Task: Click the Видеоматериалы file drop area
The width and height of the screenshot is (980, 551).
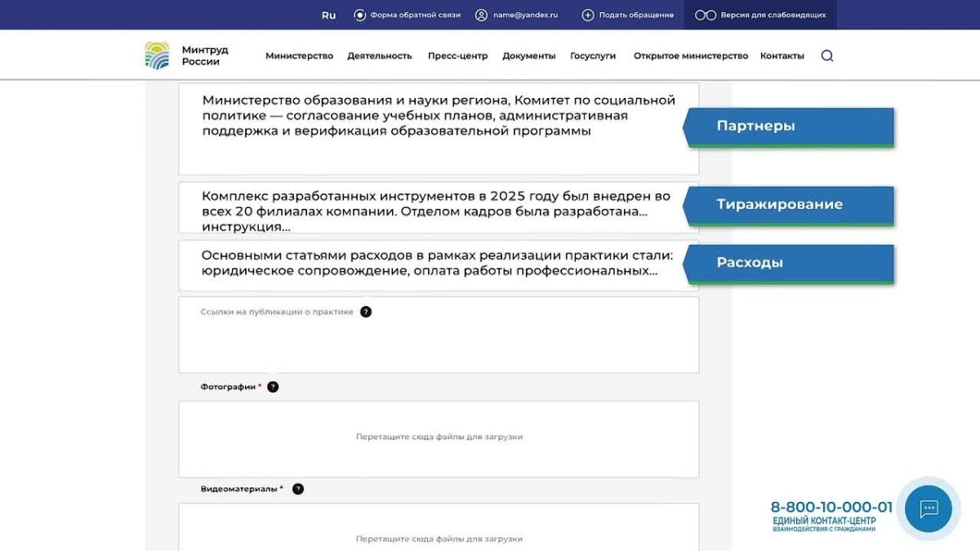Action: 439,527
